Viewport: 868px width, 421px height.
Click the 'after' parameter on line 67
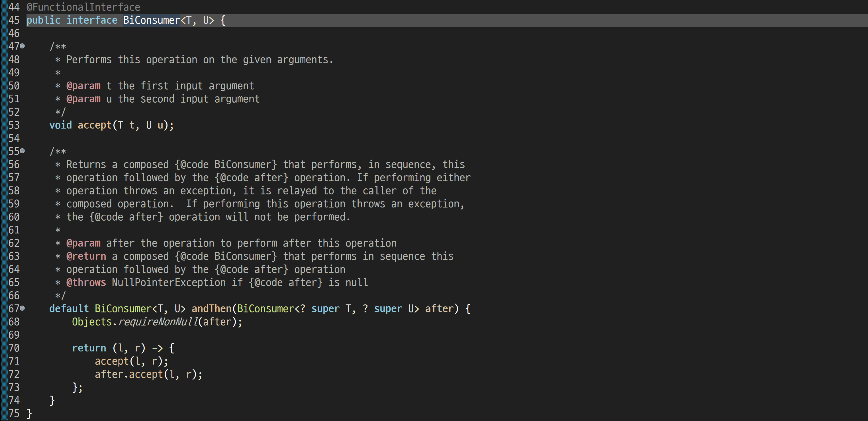439,309
